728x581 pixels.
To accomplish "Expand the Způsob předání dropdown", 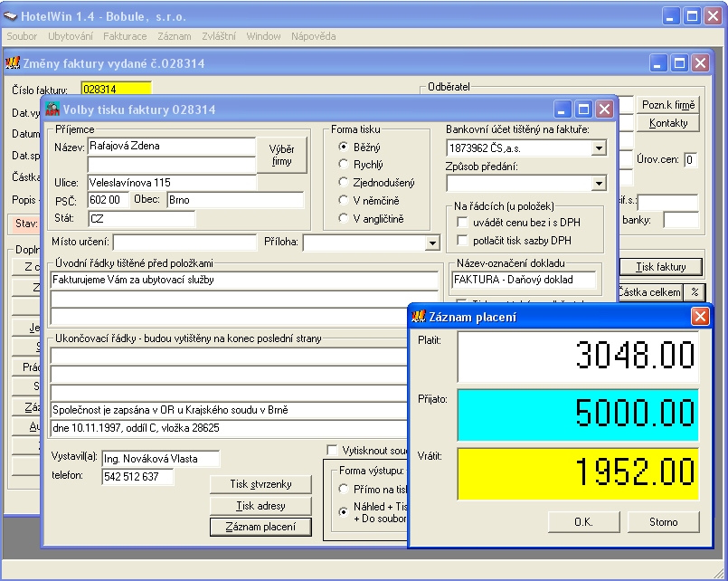I will (599, 184).
